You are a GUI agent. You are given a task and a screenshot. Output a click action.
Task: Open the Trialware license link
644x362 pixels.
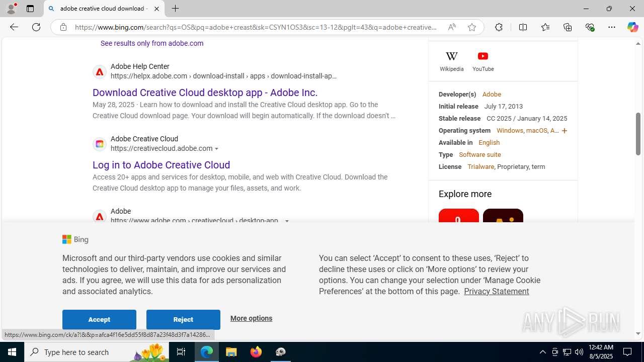click(x=480, y=167)
